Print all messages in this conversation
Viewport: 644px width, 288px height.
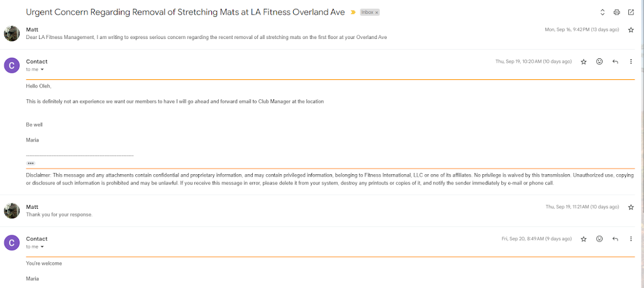pos(616,12)
